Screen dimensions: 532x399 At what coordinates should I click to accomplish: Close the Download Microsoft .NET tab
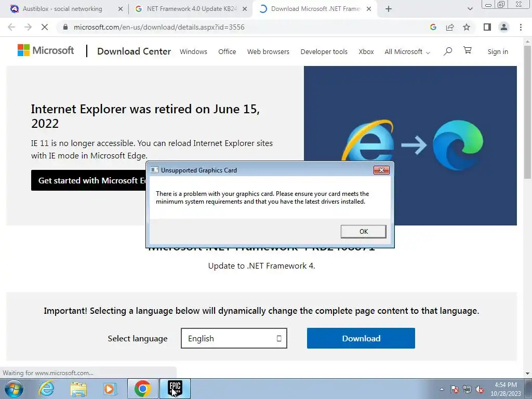pyautogui.click(x=369, y=9)
